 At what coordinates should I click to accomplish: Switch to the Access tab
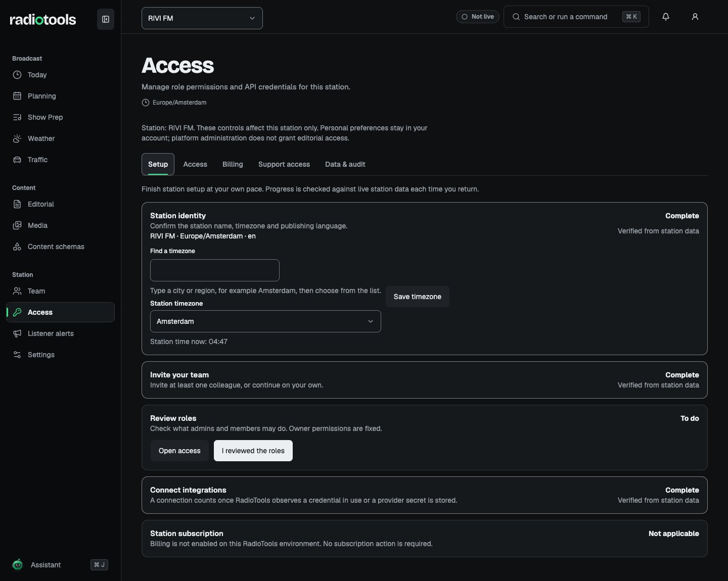(x=195, y=164)
